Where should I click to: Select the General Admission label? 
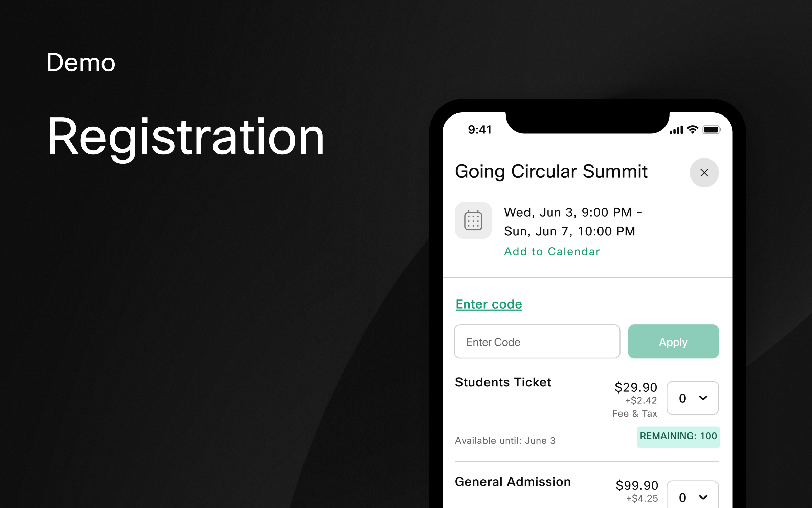tap(513, 482)
